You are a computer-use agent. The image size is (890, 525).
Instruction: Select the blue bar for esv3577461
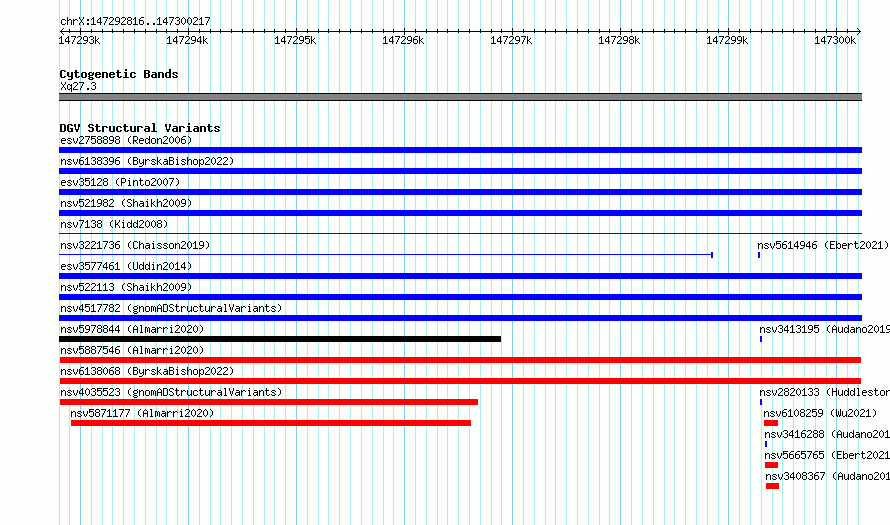(x=460, y=276)
